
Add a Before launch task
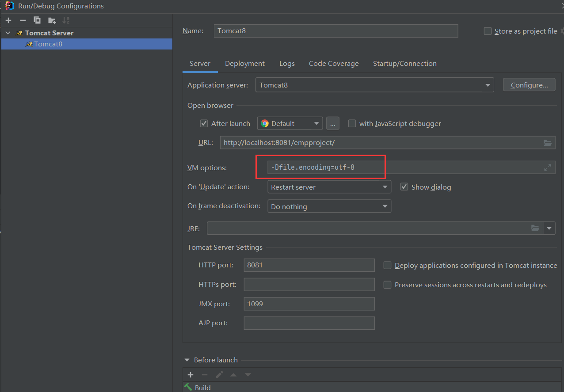191,375
